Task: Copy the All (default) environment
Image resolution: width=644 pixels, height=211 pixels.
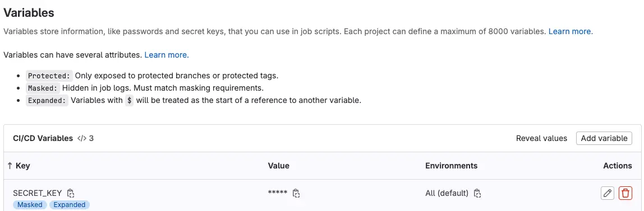Action: tap(477, 193)
